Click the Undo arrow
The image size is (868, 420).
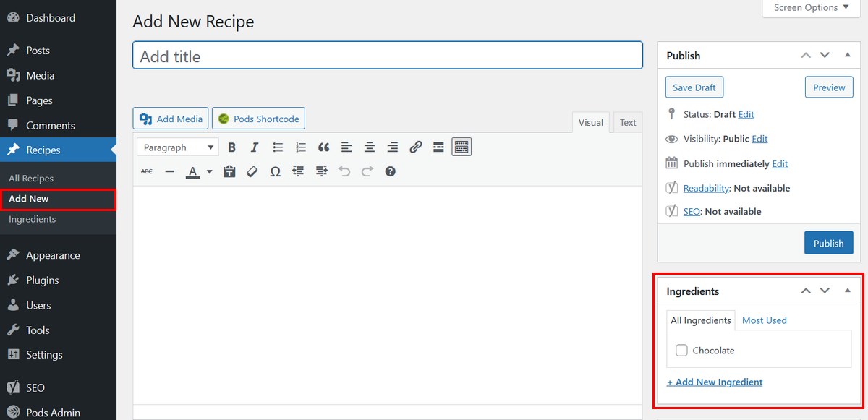(x=344, y=171)
